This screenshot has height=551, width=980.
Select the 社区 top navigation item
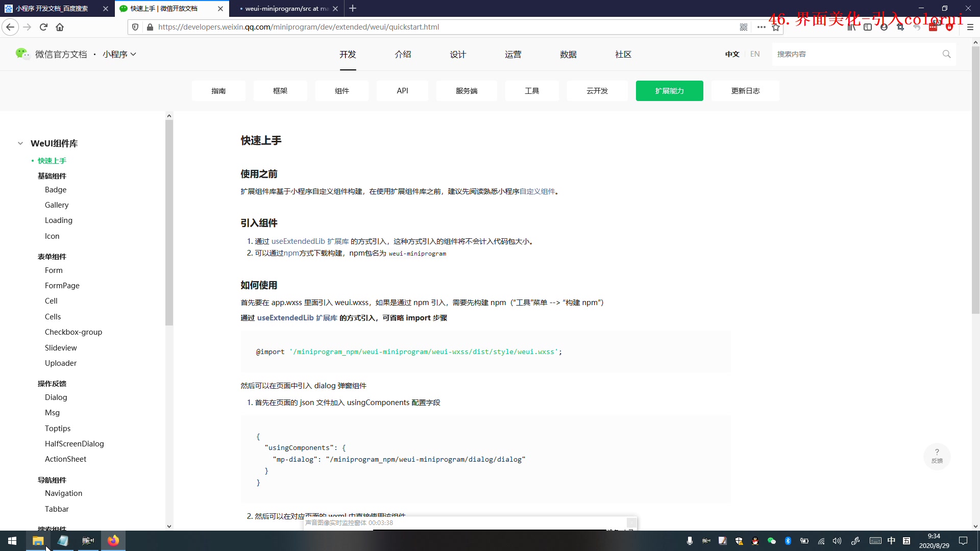pos(623,54)
